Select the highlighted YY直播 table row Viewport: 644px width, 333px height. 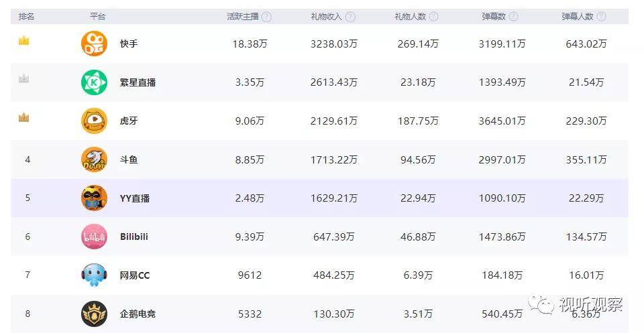coord(319,198)
